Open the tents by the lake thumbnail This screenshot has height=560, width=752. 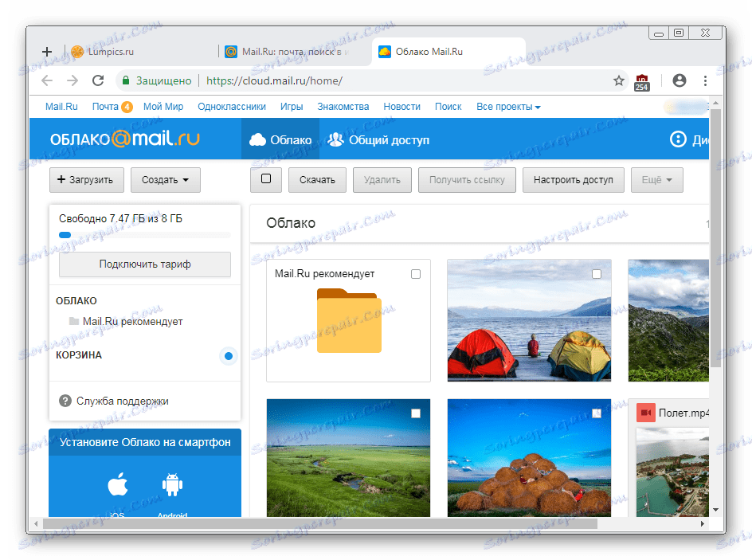[x=530, y=320]
